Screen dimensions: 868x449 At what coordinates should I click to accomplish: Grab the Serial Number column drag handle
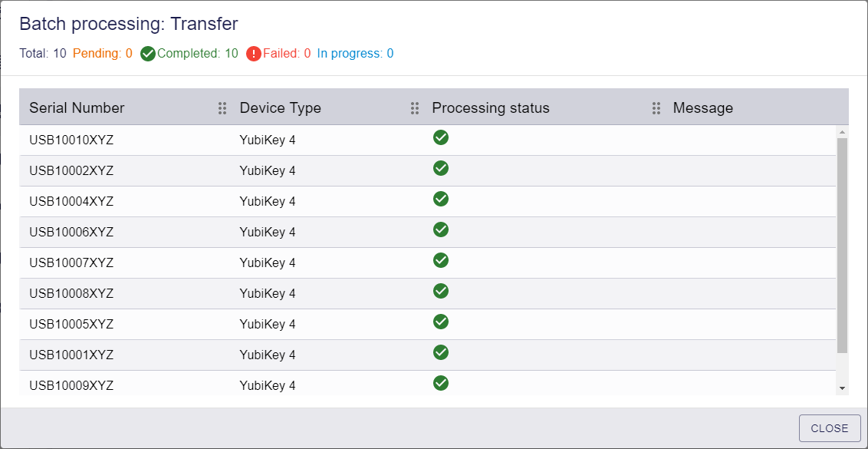pos(222,108)
